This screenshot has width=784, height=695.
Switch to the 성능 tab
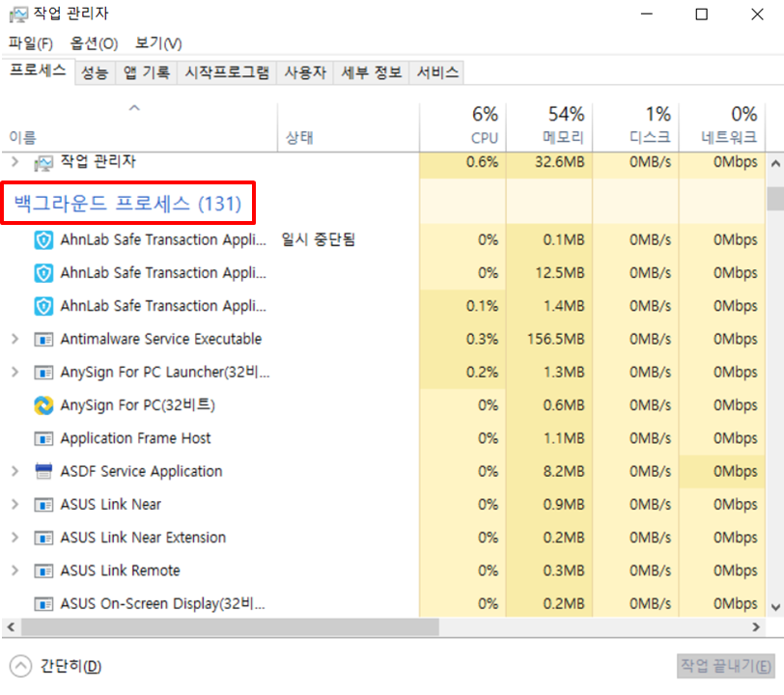click(95, 73)
